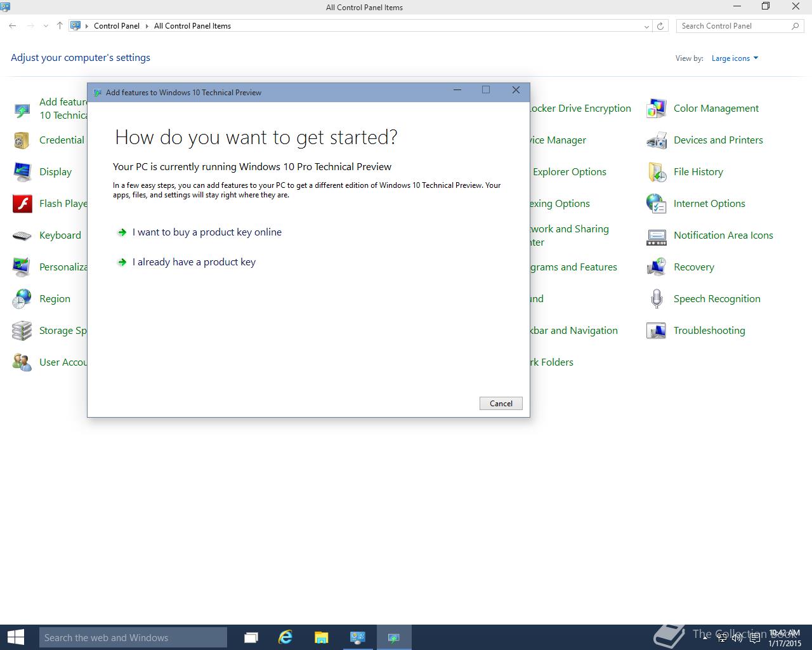Go up one folder level

click(x=60, y=26)
